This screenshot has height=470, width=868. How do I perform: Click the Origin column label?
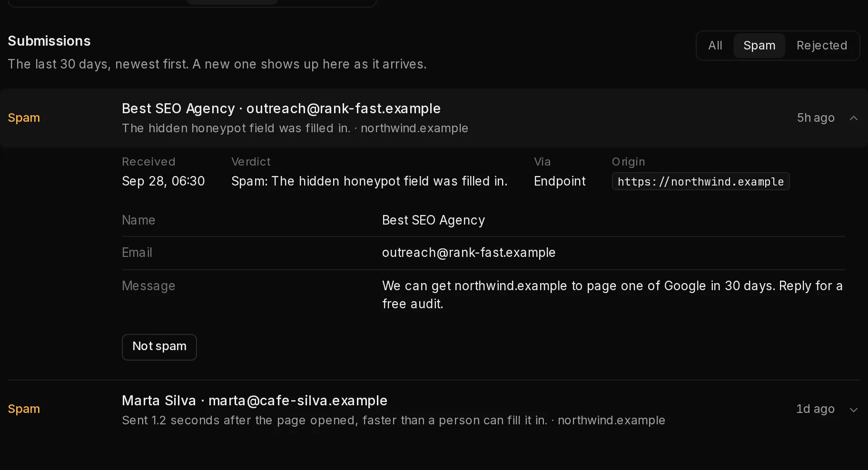coord(628,162)
